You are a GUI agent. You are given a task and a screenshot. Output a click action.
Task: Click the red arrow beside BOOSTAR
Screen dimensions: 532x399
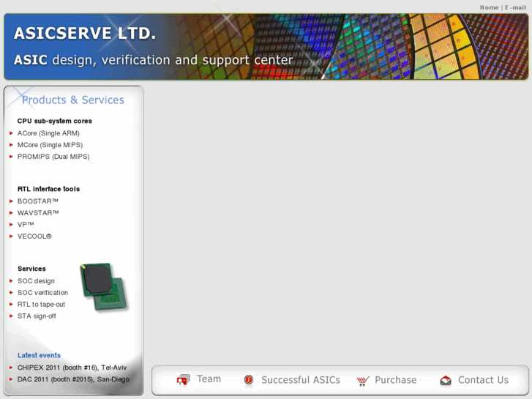(x=11, y=201)
